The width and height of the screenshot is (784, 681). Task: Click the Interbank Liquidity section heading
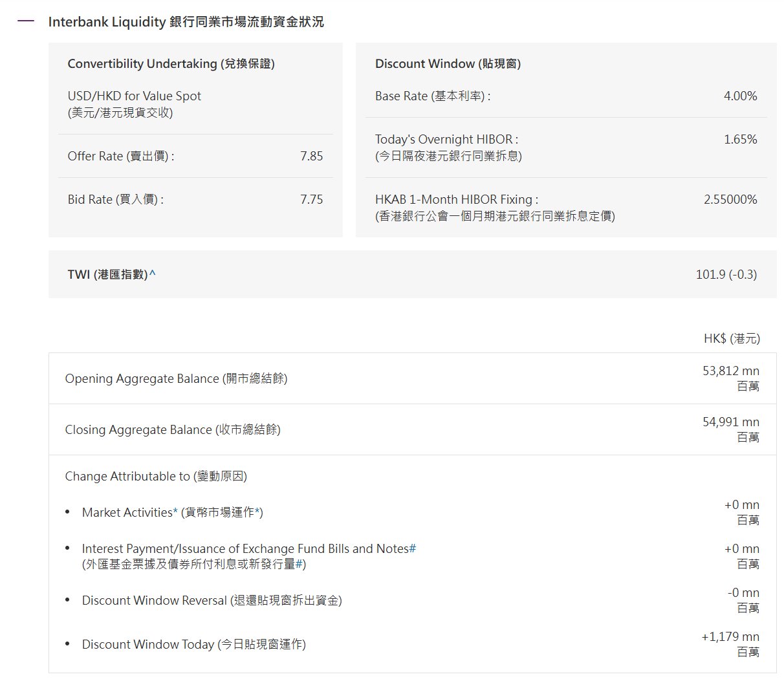(x=186, y=21)
